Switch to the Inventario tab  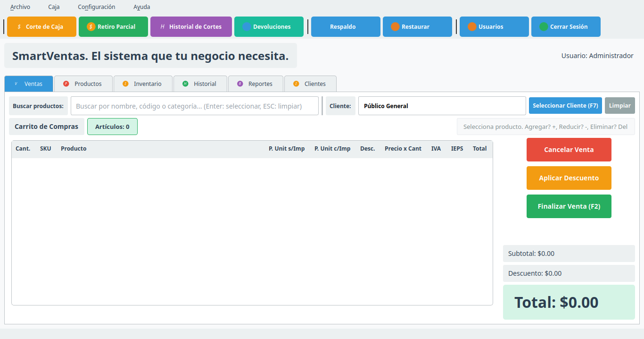[x=143, y=84]
